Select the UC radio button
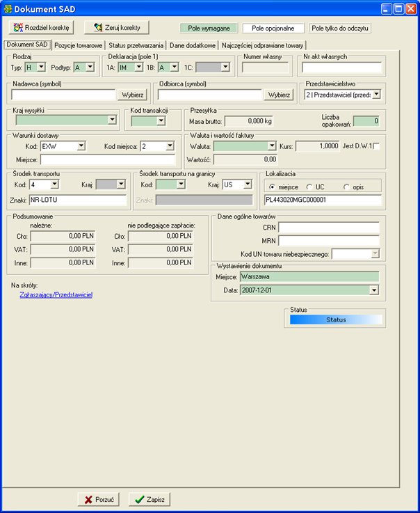The image size is (420, 513). tap(309, 187)
